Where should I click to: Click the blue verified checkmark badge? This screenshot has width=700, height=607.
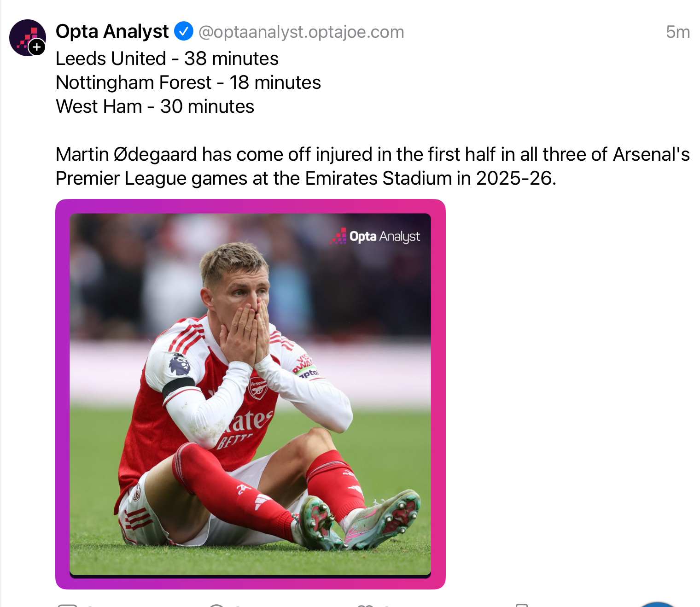(x=183, y=31)
